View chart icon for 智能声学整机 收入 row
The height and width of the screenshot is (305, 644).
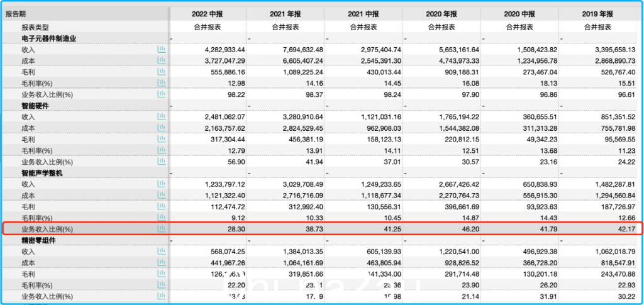162,184
